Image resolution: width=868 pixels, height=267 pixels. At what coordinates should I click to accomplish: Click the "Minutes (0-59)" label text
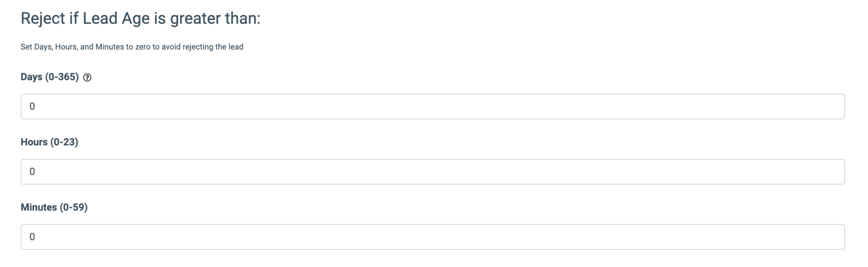(54, 207)
